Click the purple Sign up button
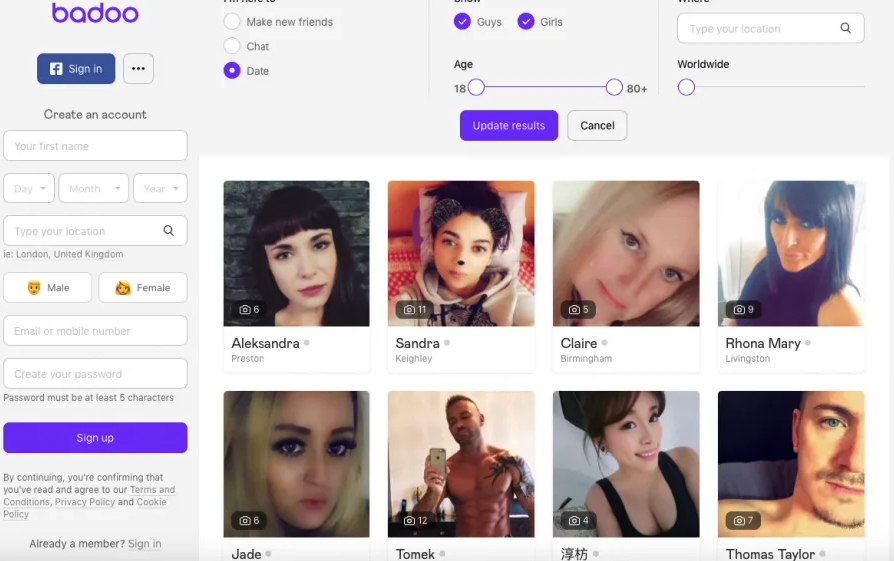The width and height of the screenshot is (894, 561). (95, 438)
